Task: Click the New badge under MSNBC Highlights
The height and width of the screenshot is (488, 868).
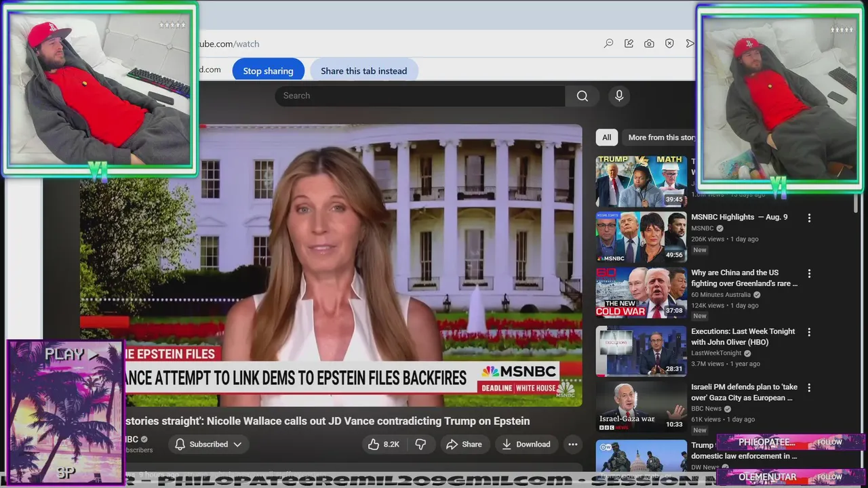Action: [x=700, y=250]
